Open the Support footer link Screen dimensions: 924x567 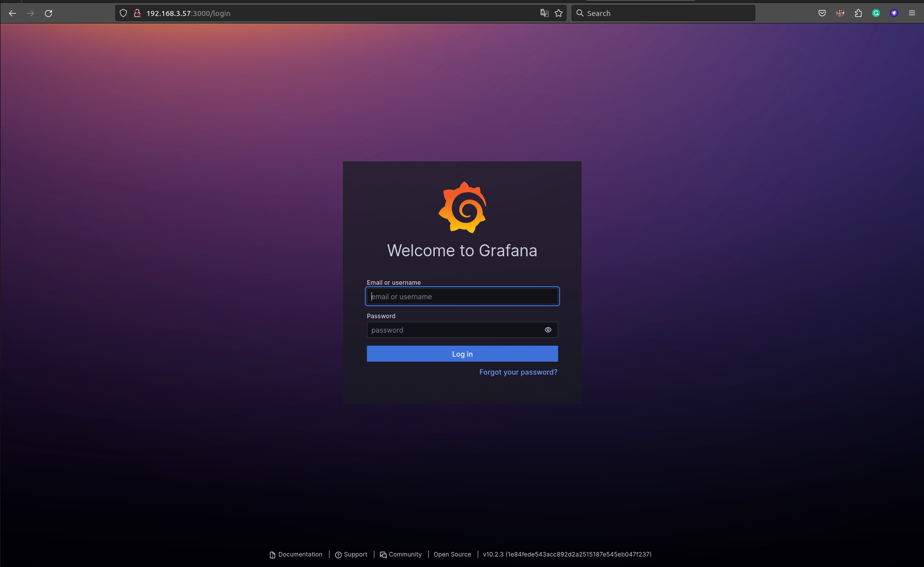(x=351, y=555)
